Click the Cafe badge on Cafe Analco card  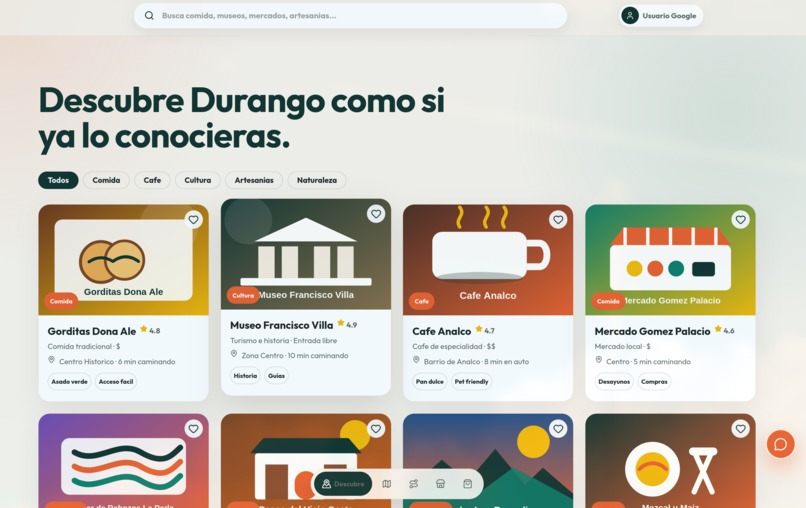coord(422,301)
